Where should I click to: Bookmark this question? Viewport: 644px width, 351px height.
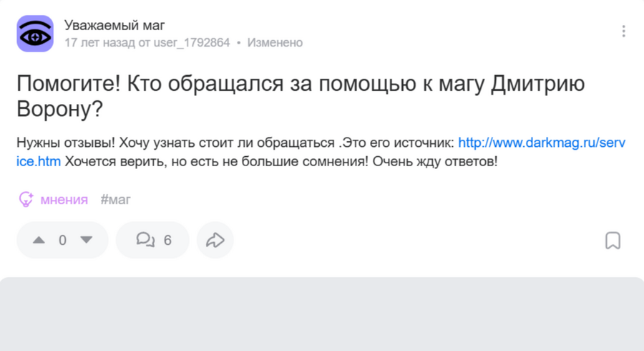click(613, 240)
